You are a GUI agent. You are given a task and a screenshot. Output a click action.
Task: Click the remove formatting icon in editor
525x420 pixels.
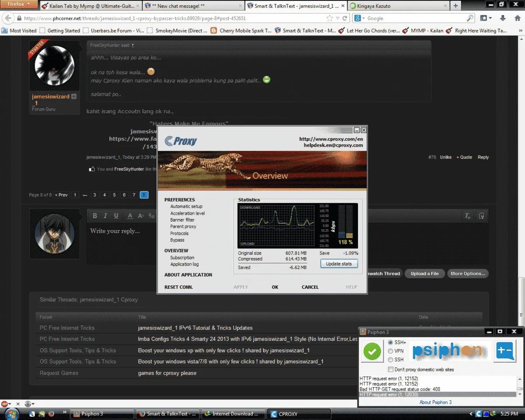click(x=467, y=216)
